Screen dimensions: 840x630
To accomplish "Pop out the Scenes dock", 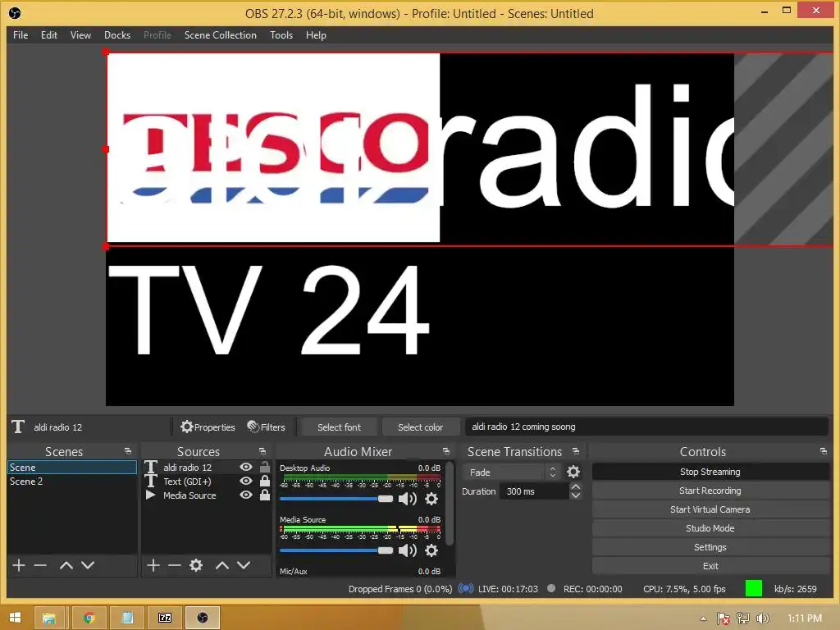I will (127, 451).
